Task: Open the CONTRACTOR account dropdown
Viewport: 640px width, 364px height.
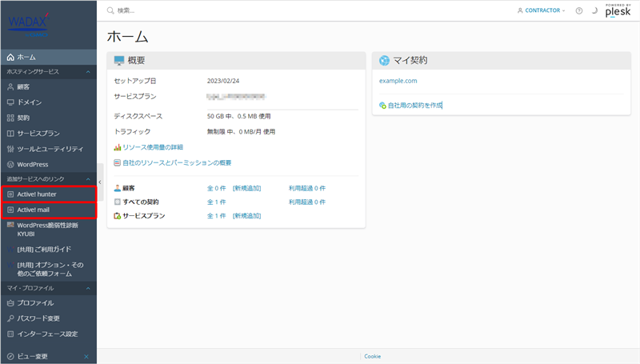Action: point(542,11)
